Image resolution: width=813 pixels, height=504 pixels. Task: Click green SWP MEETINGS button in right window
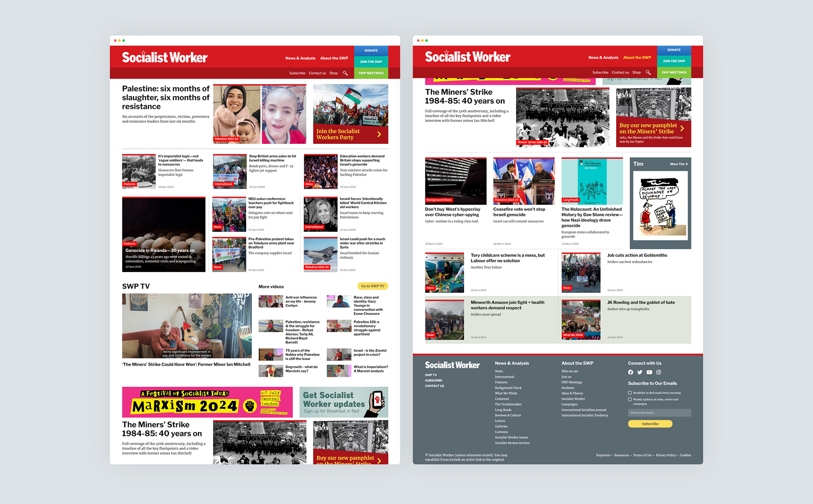coord(674,72)
